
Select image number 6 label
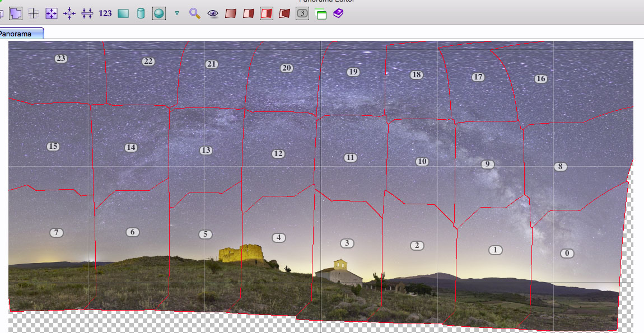(132, 232)
